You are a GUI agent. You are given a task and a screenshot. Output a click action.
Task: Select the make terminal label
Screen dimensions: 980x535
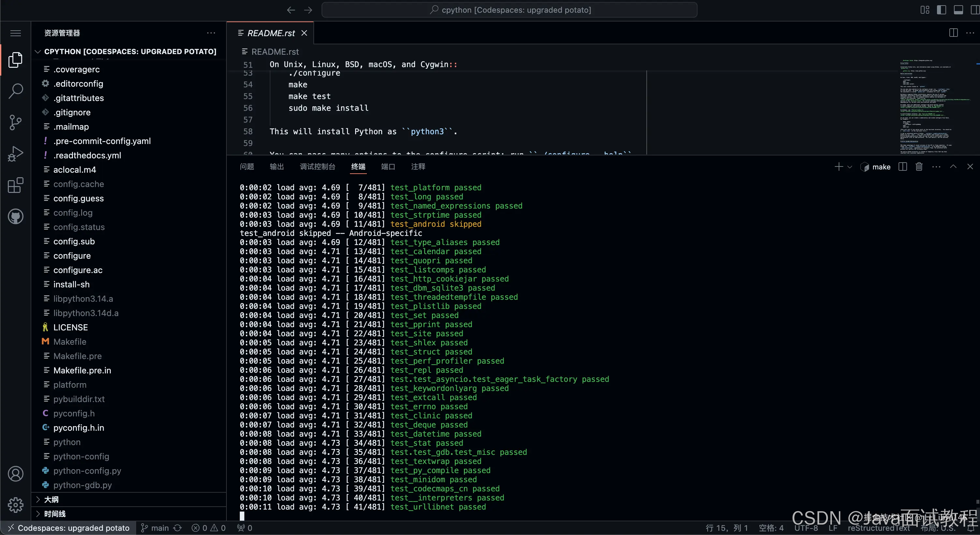click(876, 167)
